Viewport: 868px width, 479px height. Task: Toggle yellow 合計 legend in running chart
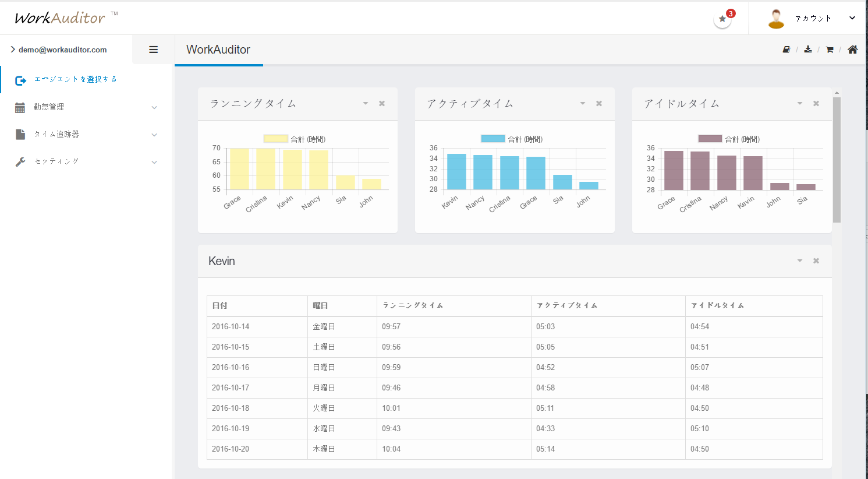[295, 139]
